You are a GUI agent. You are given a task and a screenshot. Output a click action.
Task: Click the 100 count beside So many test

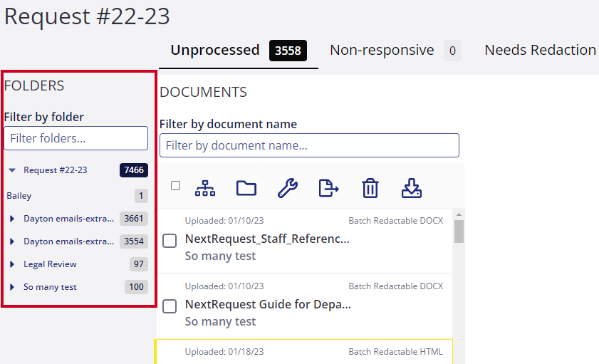tap(136, 287)
